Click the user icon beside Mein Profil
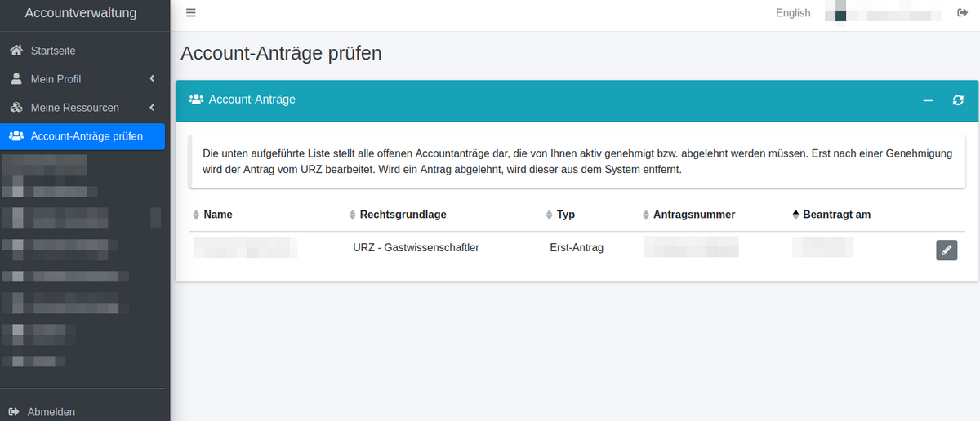The height and width of the screenshot is (421, 980). click(16, 79)
